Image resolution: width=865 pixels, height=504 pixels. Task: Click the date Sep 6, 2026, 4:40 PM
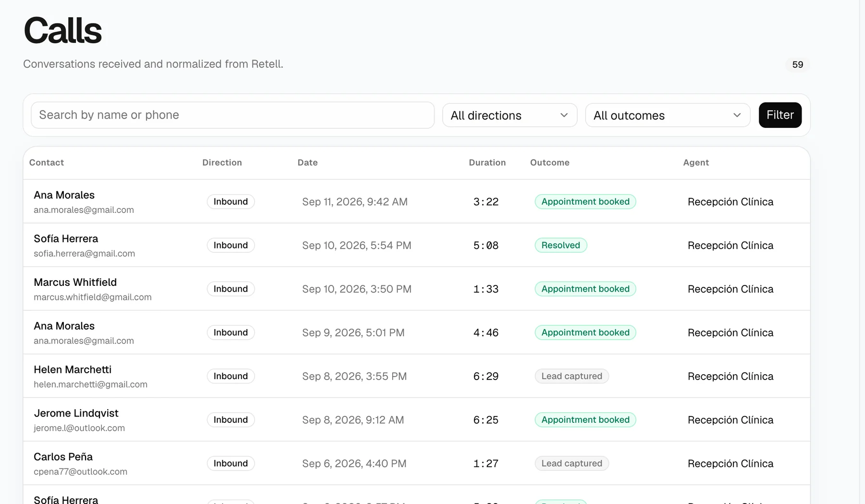pyautogui.click(x=354, y=464)
